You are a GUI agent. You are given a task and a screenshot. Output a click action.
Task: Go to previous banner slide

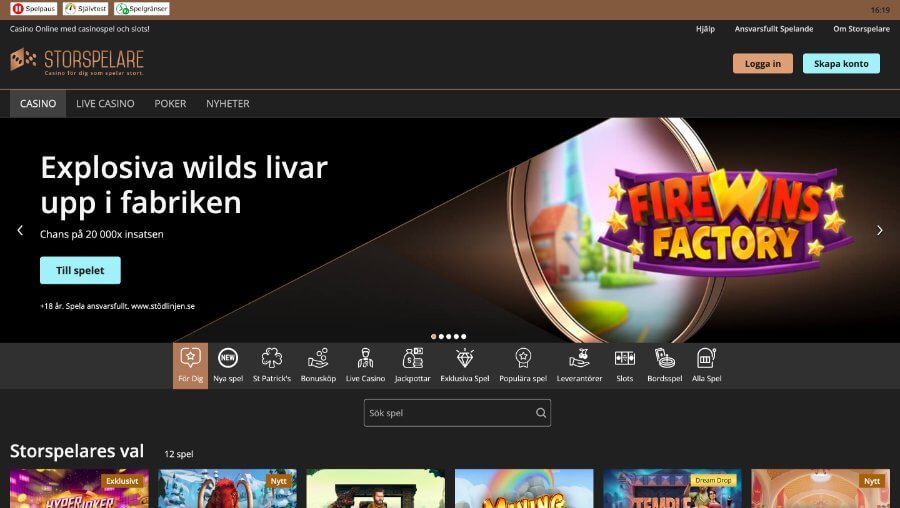20,230
